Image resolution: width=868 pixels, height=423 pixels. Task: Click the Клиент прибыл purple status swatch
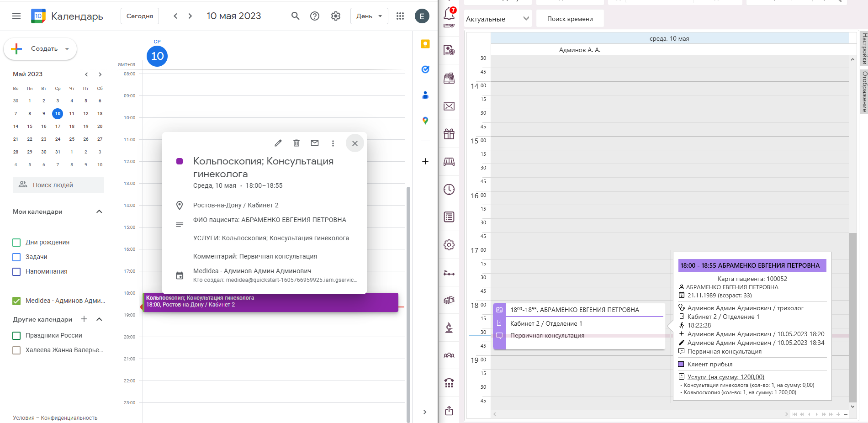(681, 364)
